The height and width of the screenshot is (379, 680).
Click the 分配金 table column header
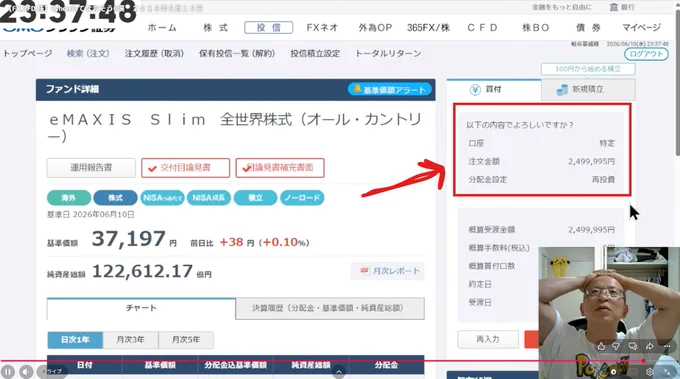tap(386, 365)
